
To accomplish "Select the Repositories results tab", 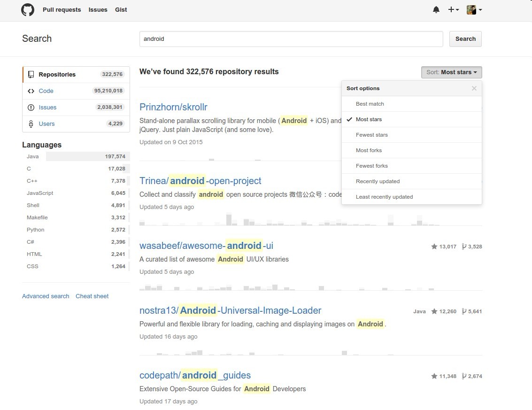I will [76, 75].
